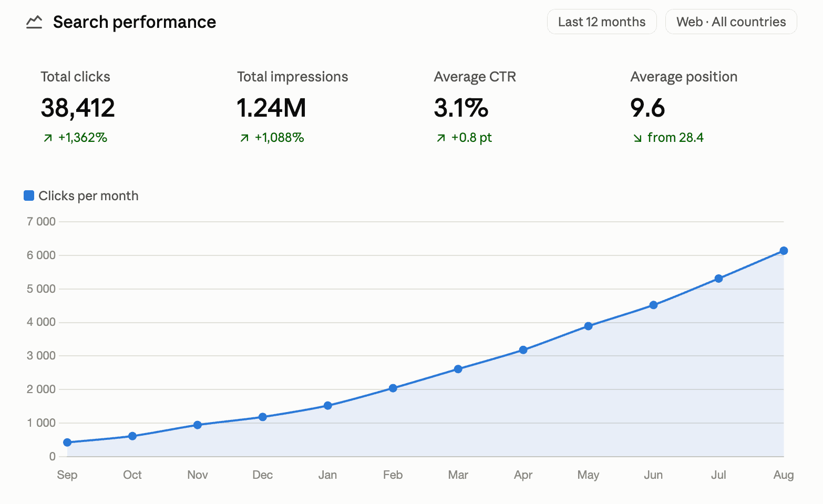823x504 pixels.
Task: Click the +1,088% change text
Action: 279,138
